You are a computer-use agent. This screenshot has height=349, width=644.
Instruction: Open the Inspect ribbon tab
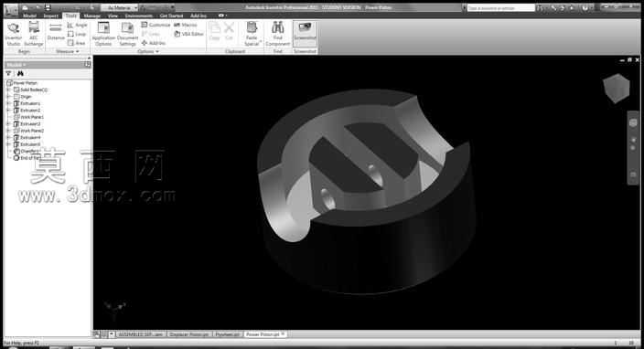[x=51, y=16]
